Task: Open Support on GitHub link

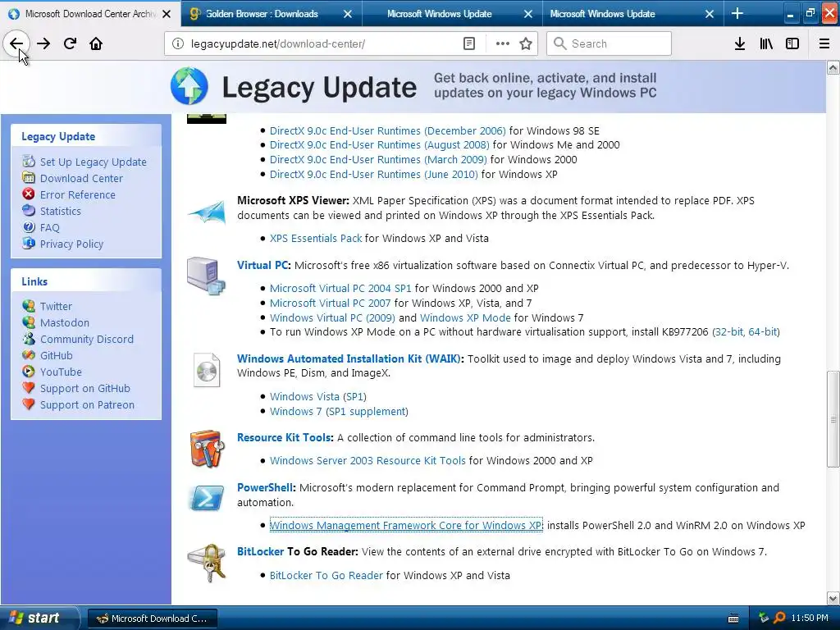Action: pyautogui.click(x=85, y=388)
